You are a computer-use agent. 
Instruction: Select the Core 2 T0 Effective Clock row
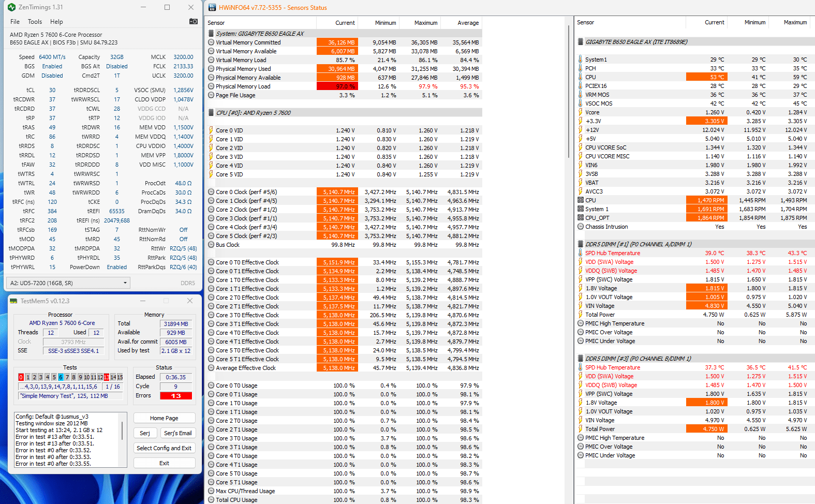pyautogui.click(x=344, y=298)
